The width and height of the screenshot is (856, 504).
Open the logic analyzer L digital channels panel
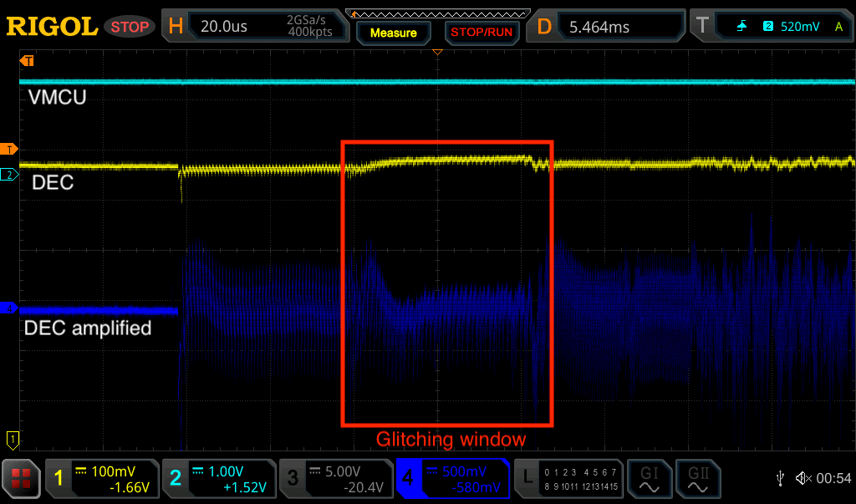tap(568, 479)
